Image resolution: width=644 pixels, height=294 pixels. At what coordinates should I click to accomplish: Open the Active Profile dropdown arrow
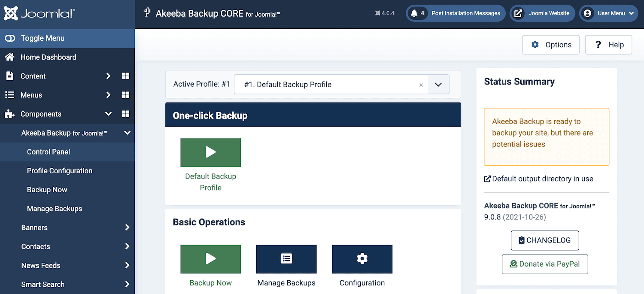(438, 85)
